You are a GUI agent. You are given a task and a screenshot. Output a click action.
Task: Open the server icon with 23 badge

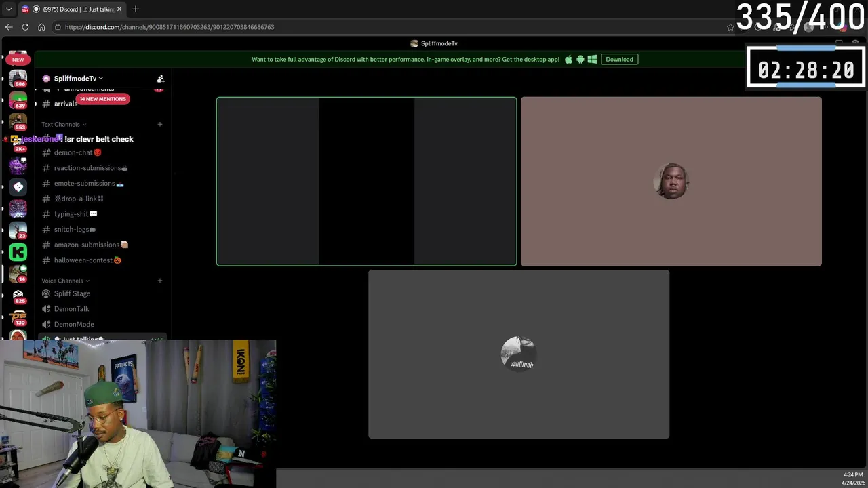(18, 230)
